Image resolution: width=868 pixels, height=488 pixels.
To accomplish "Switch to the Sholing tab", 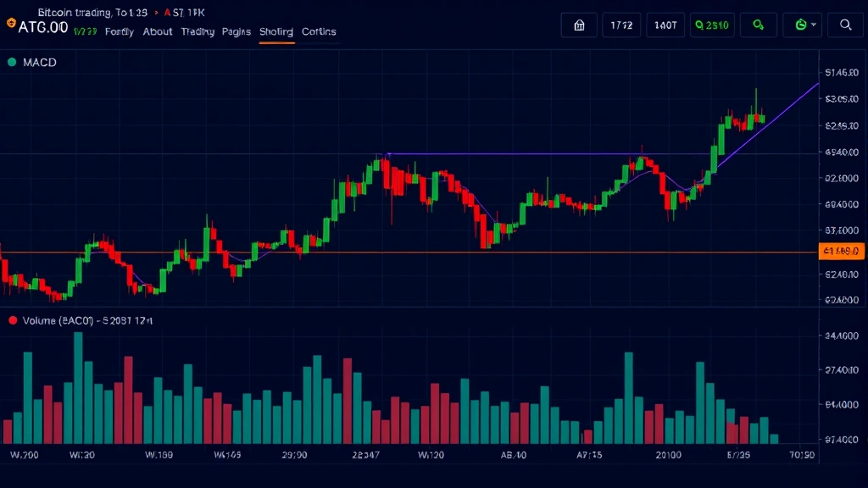I will [276, 31].
